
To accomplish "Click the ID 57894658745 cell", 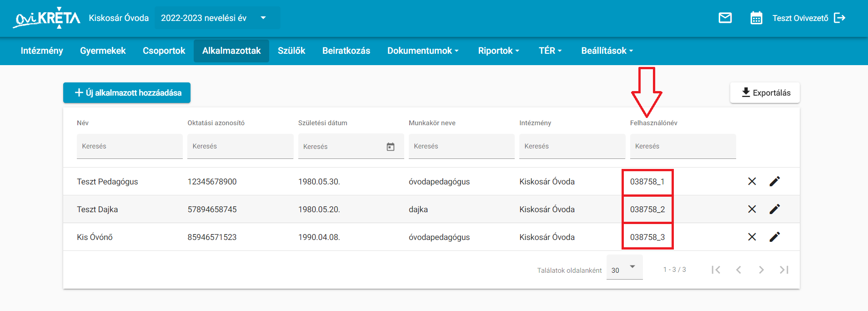I will point(212,209).
